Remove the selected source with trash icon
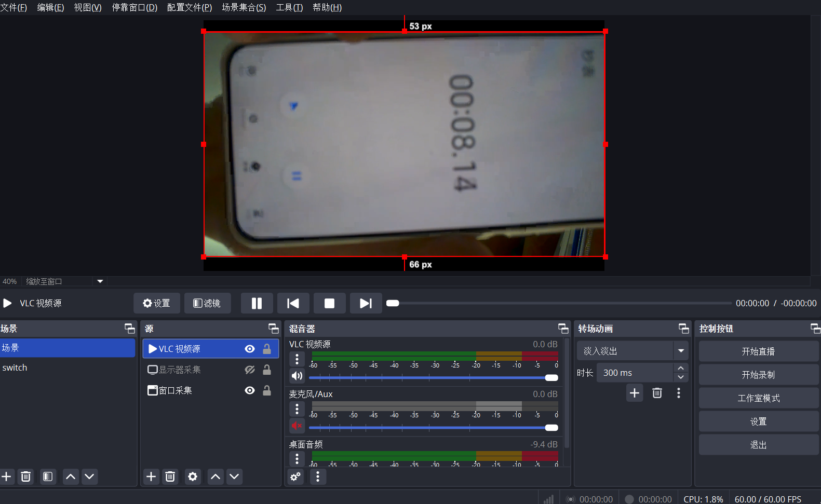The image size is (821, 504). coord(170,476)
